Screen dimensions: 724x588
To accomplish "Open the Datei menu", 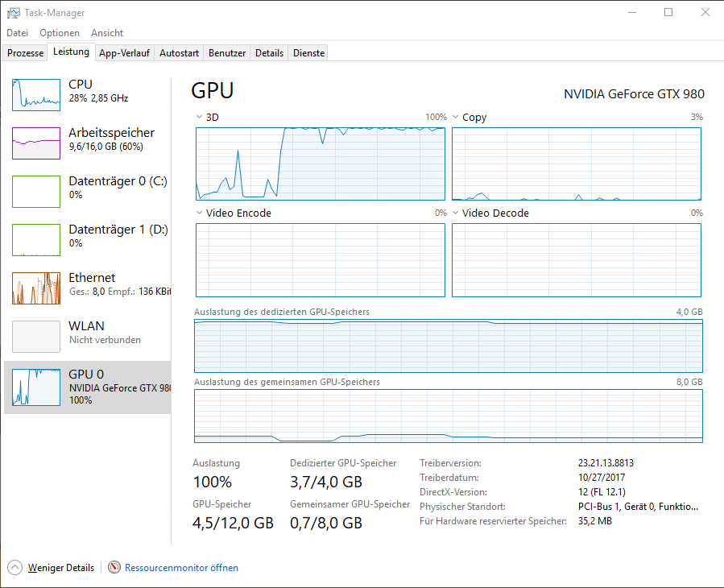I will [17, 33].
